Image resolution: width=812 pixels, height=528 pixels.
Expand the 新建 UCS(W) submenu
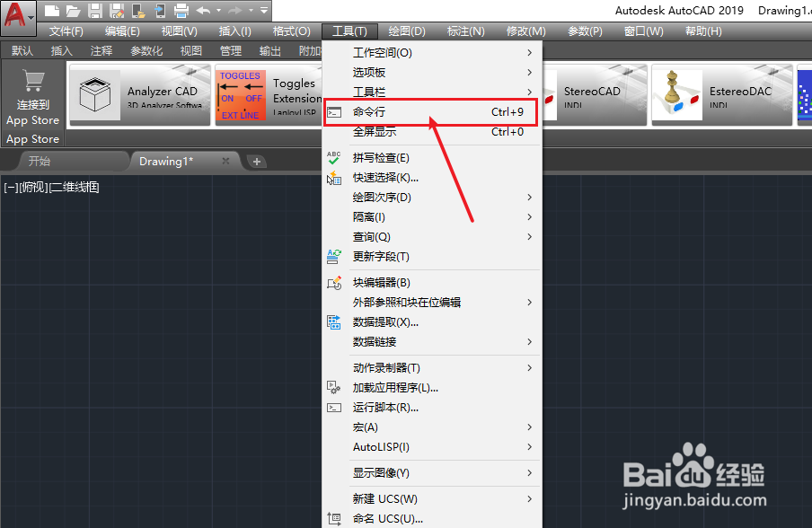click(x=432, y=499)
